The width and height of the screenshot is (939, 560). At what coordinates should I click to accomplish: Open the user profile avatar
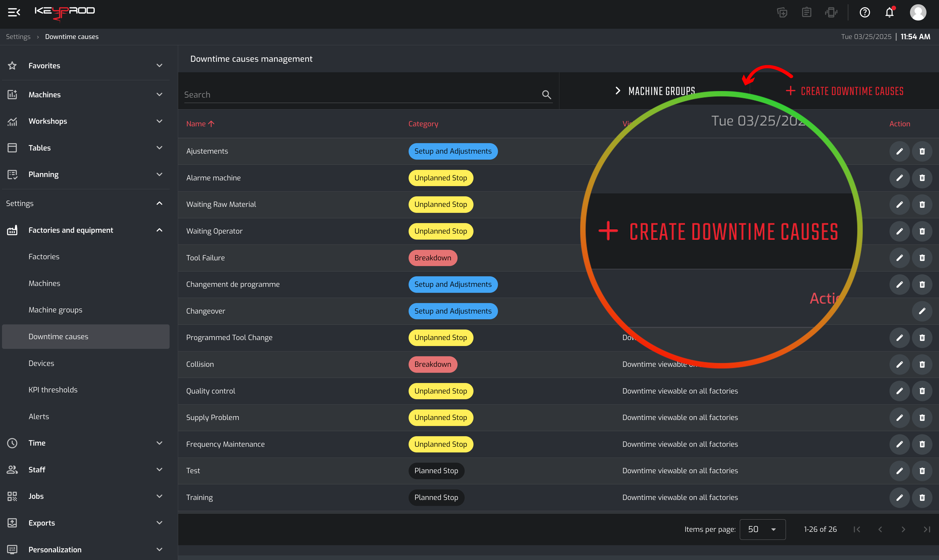918,13
